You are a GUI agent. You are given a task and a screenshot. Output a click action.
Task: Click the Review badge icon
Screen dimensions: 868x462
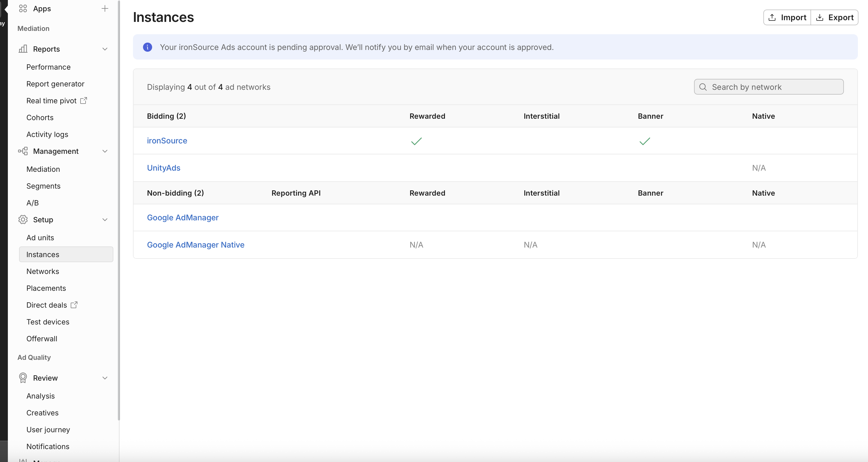[x=23, y=378]
